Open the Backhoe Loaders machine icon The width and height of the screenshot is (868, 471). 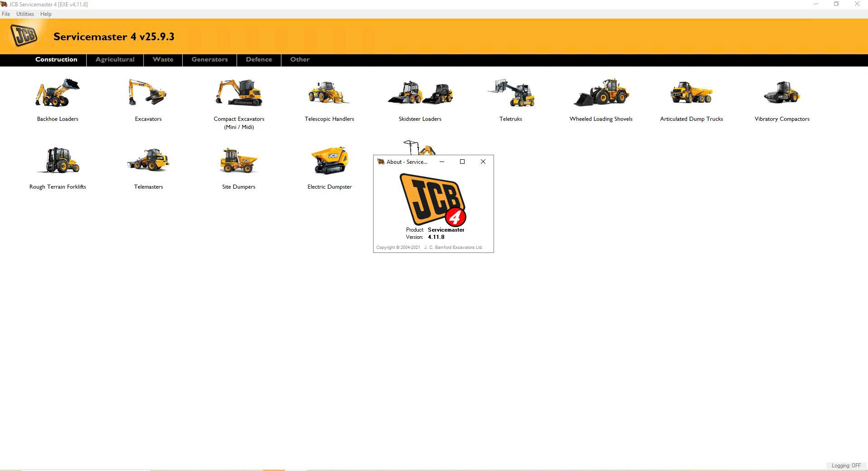[x=58, y=93]
